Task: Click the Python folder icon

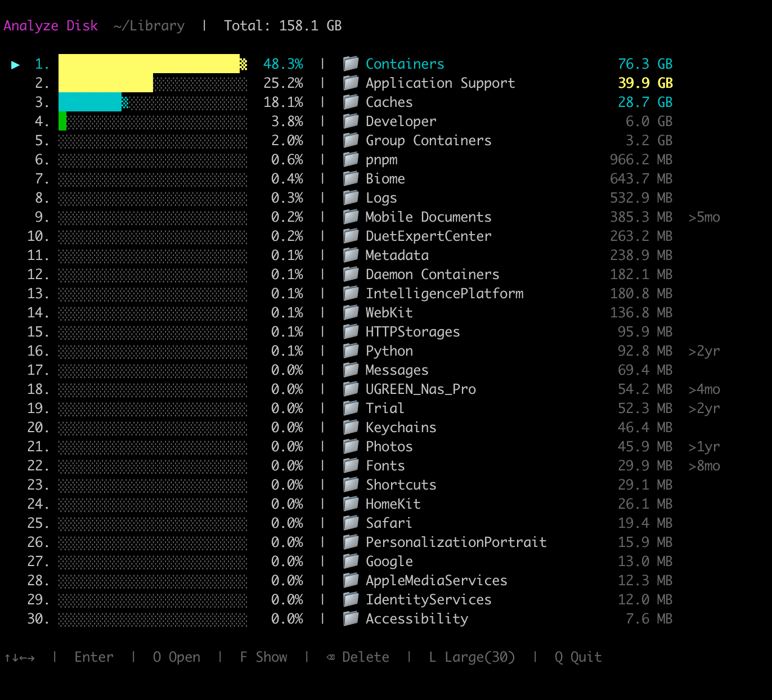Action: click(x=351, y=351)
